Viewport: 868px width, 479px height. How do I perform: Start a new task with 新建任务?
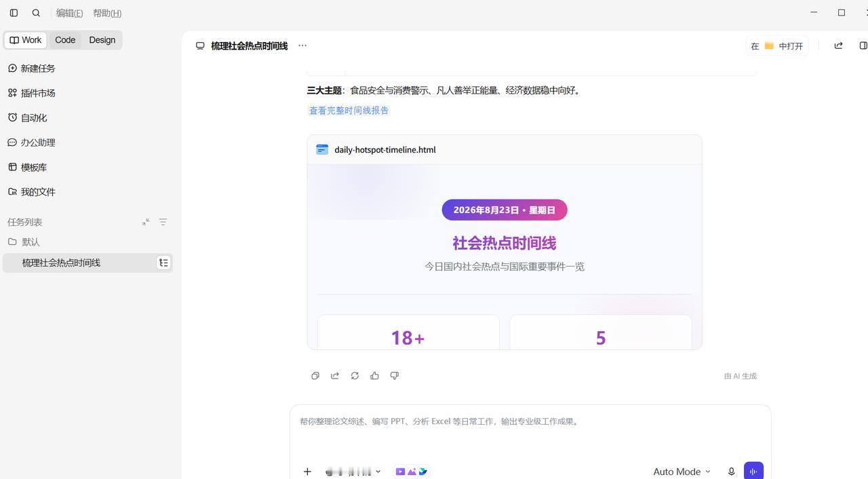point(31,69)
